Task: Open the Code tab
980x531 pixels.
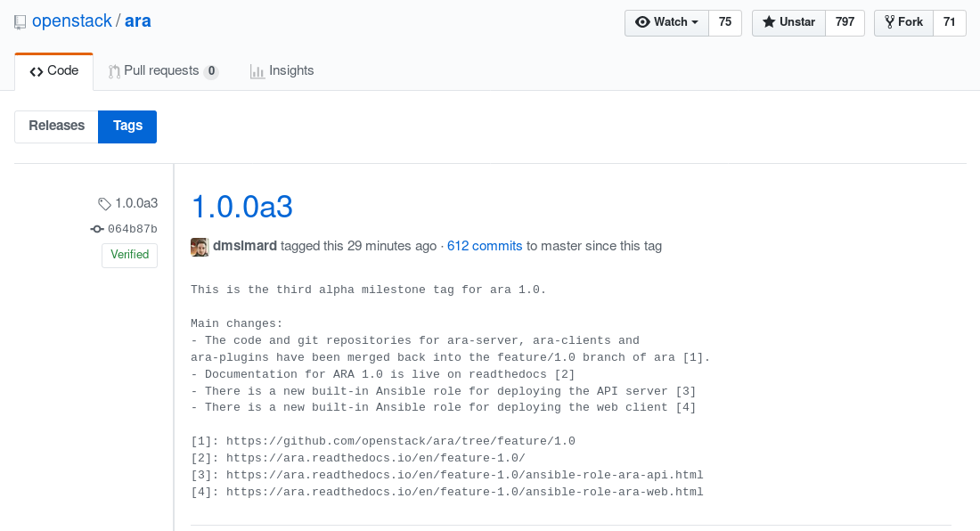Action: pos(54,71)
